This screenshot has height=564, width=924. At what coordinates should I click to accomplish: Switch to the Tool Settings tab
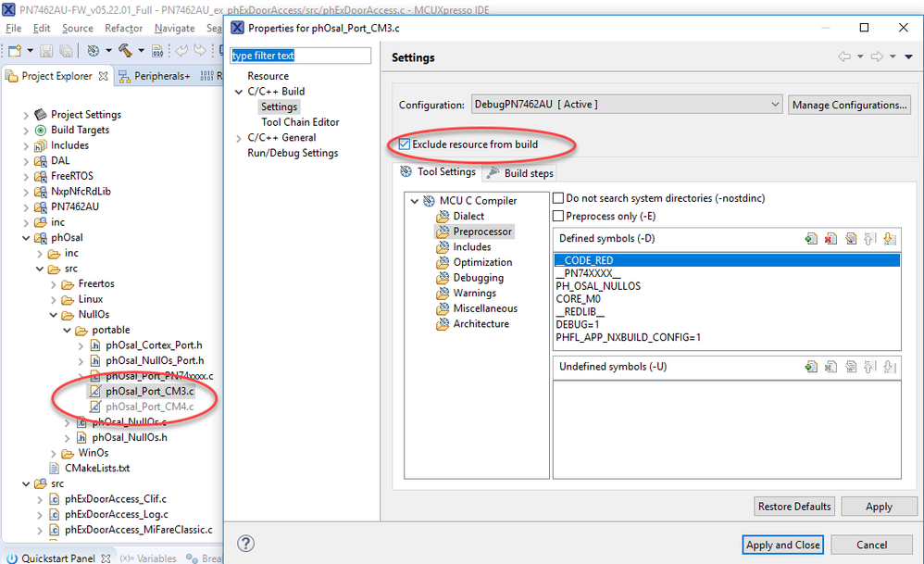437,172
